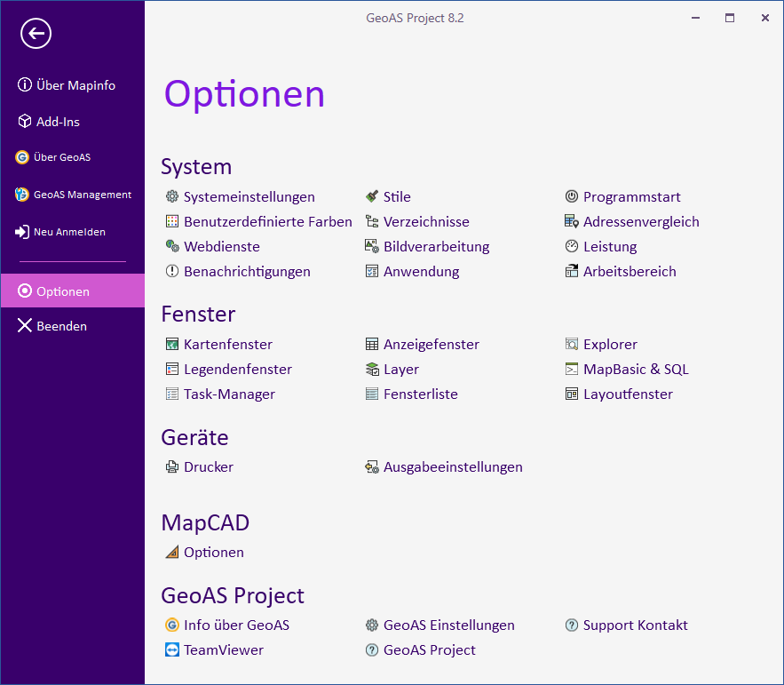
Task: Click the stacked layers icon beside Layer
Action: click(x=371, y=369)
